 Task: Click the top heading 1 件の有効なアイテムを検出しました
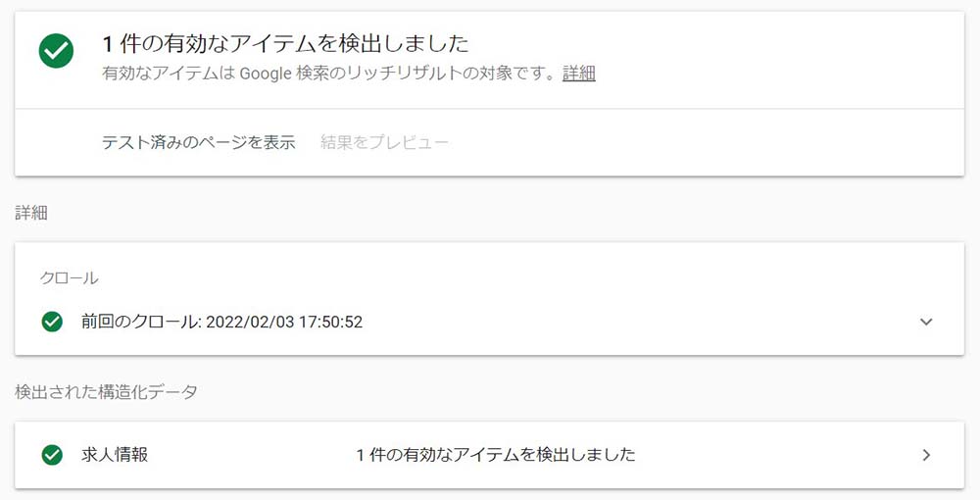click(285, 44)
